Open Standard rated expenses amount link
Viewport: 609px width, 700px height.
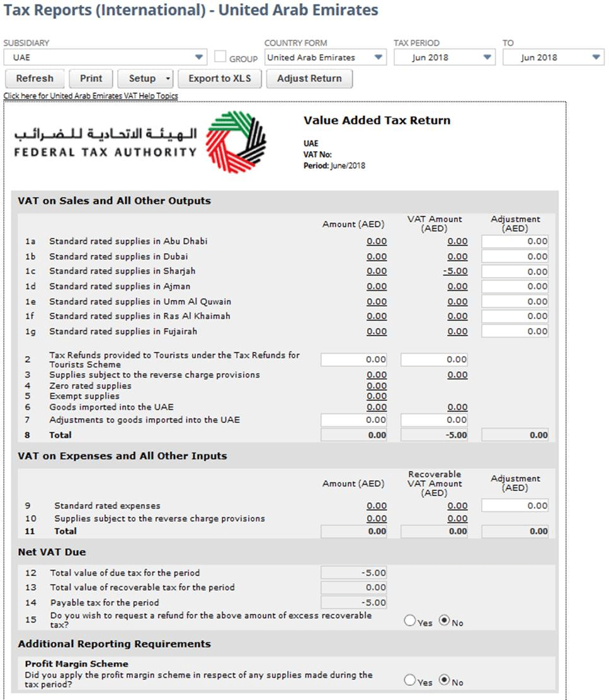pos(377,506)
